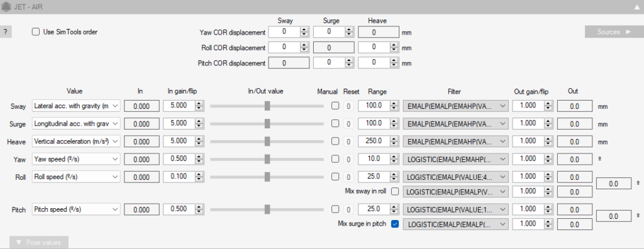644x249 pixels.
Task: Click the Pitch reset button
Action: pos(348,209)
